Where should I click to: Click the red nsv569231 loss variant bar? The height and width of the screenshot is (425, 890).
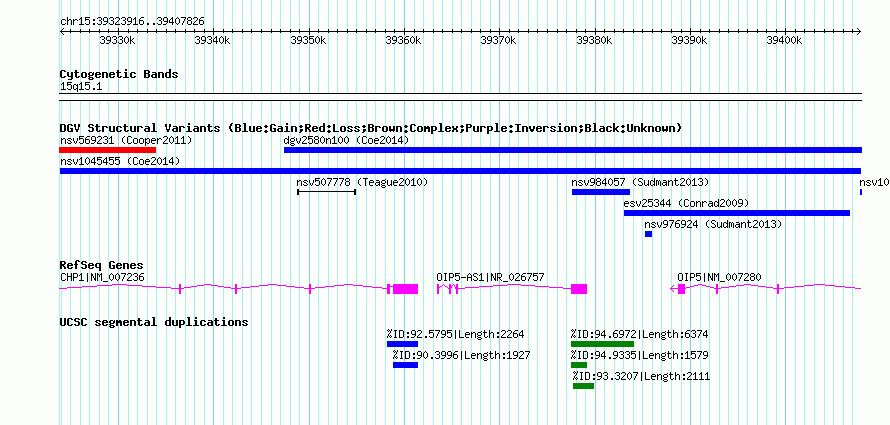tap(107, 150)
